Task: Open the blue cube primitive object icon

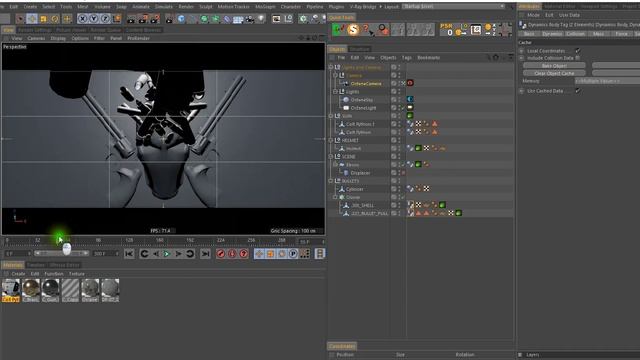Action: [181, 19]
